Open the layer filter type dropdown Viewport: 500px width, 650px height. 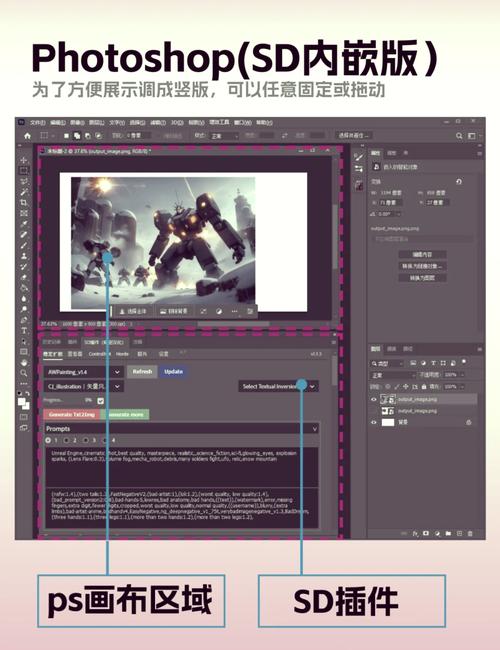tap(387, 363)
